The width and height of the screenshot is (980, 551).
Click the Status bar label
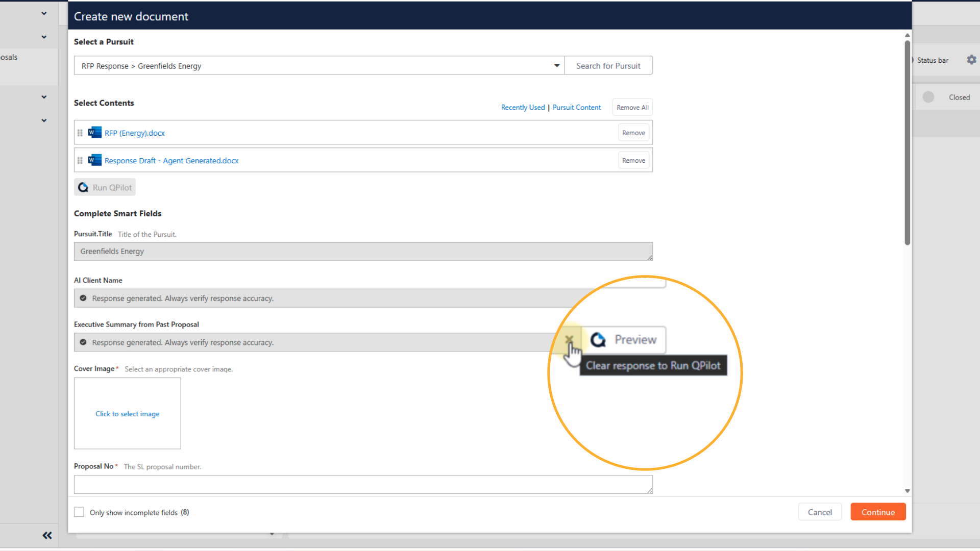point(933,60)
